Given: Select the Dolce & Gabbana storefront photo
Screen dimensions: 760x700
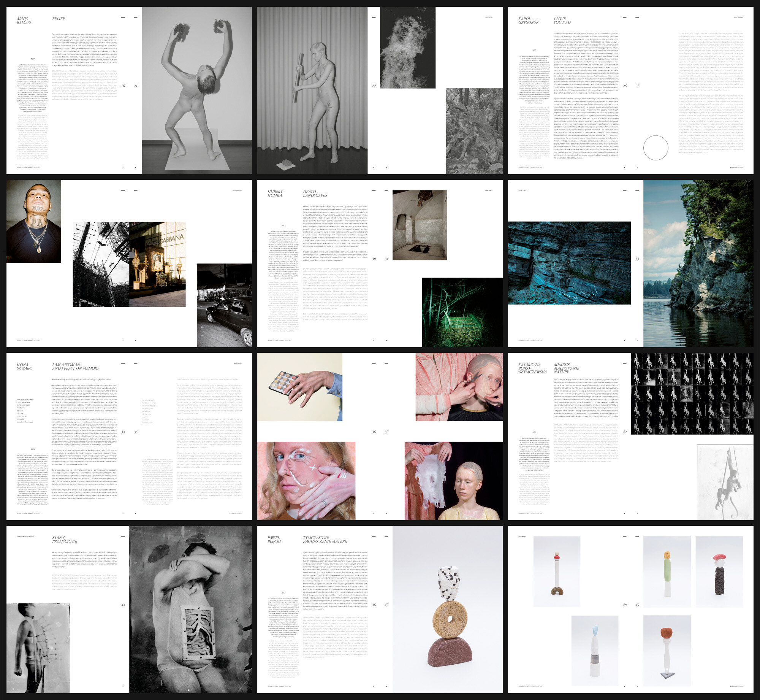Looking at the screenshot, I should click(157, 264).
